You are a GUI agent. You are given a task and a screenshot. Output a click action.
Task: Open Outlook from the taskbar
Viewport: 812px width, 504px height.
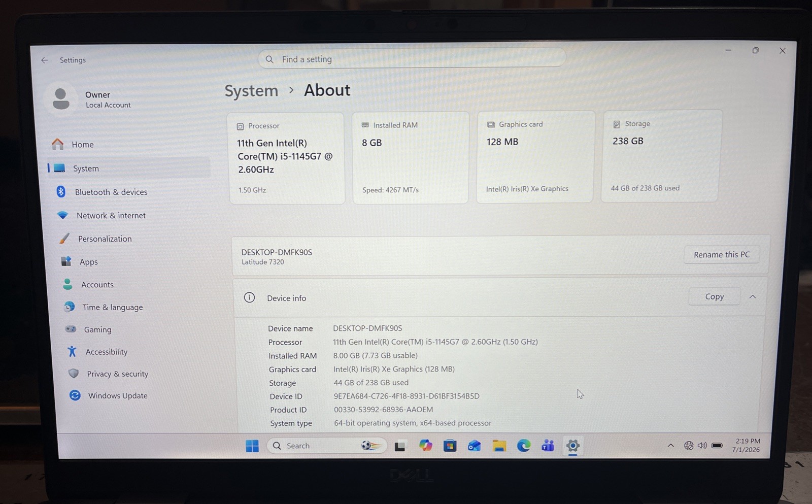tap(474, 446)
